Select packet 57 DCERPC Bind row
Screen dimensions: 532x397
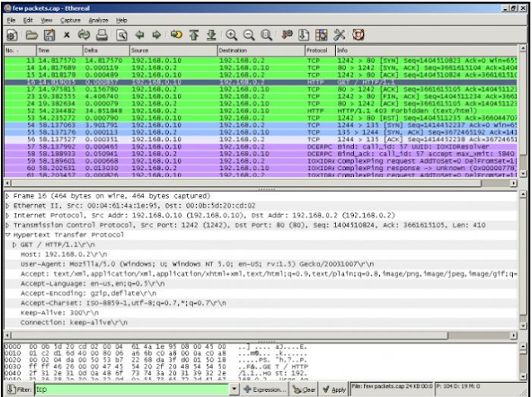pos(260,146)
